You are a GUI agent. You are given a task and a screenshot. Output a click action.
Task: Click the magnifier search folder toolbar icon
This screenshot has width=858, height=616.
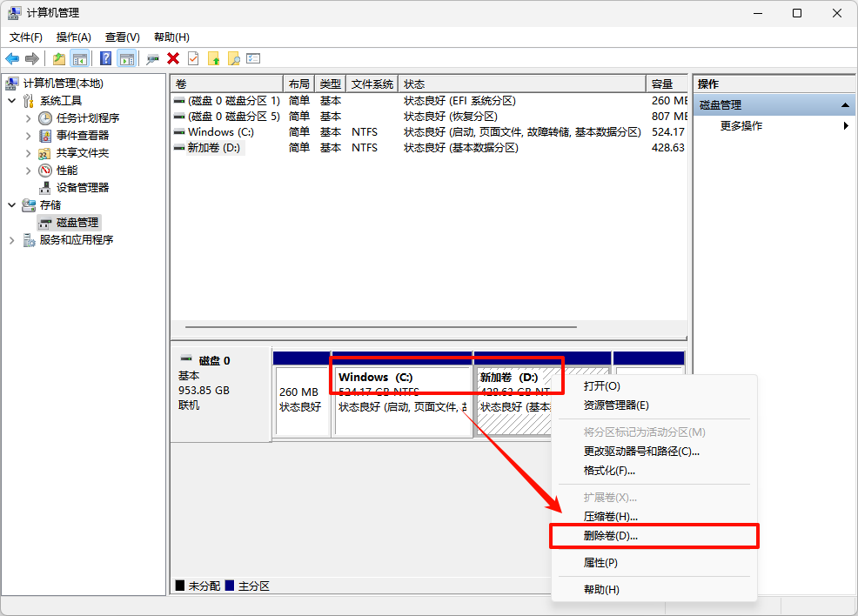tap(233, 58)
